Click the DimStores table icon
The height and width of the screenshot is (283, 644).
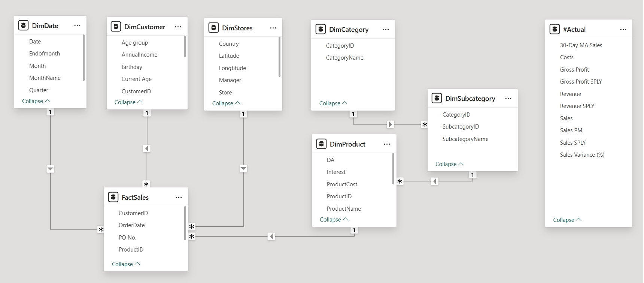point(213,28)
